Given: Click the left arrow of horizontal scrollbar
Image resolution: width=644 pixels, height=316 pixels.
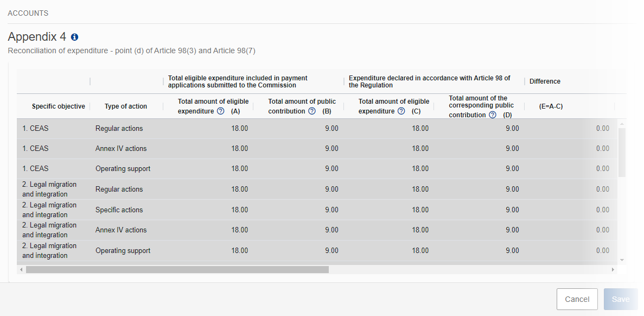Looking at the screenshot, I should point(21,269).
